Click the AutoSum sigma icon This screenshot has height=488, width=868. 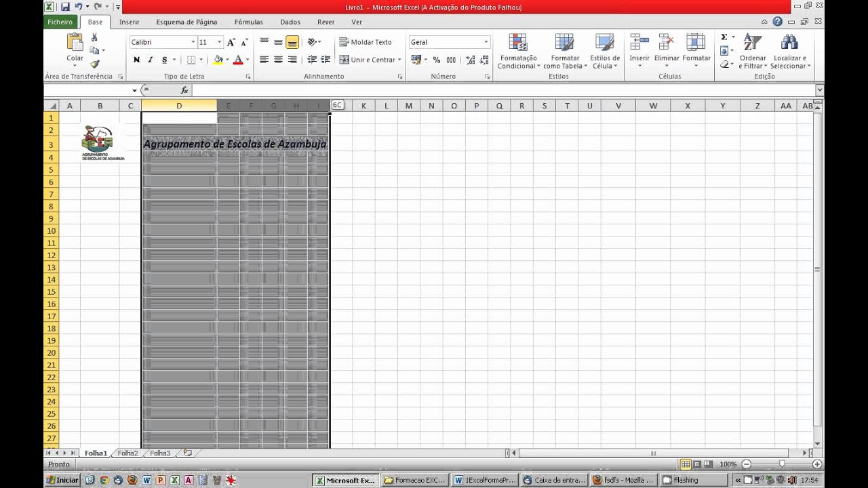724,37
